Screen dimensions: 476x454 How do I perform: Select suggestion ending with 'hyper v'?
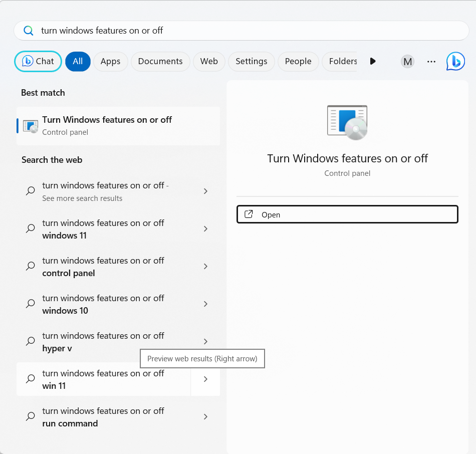tap(104, 342)
